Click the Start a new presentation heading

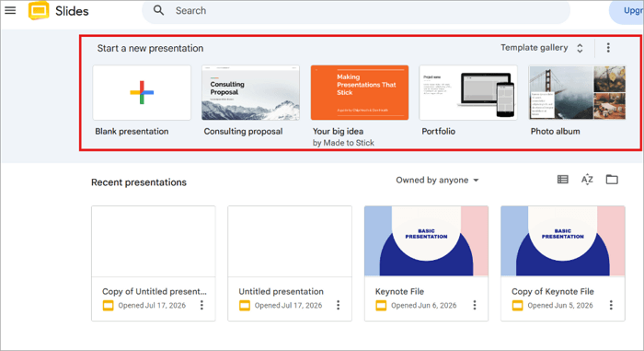point(150,48)
